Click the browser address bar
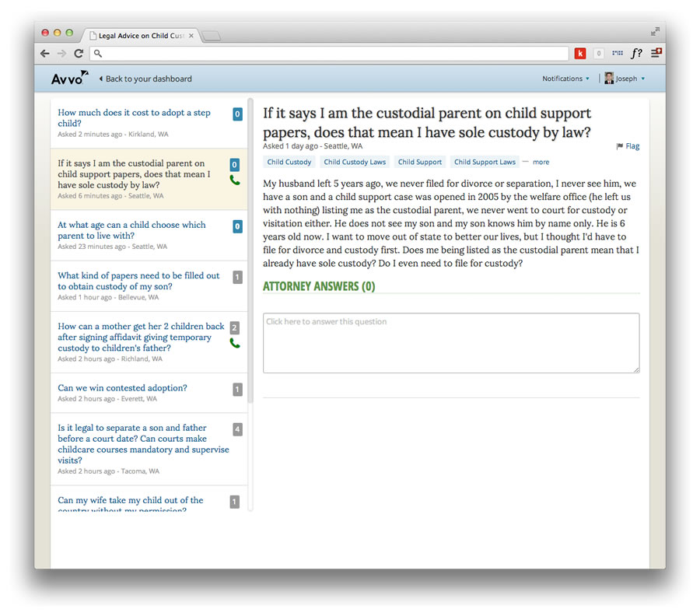The width and height of the screenshot is (700, 616). click(330, 54)
